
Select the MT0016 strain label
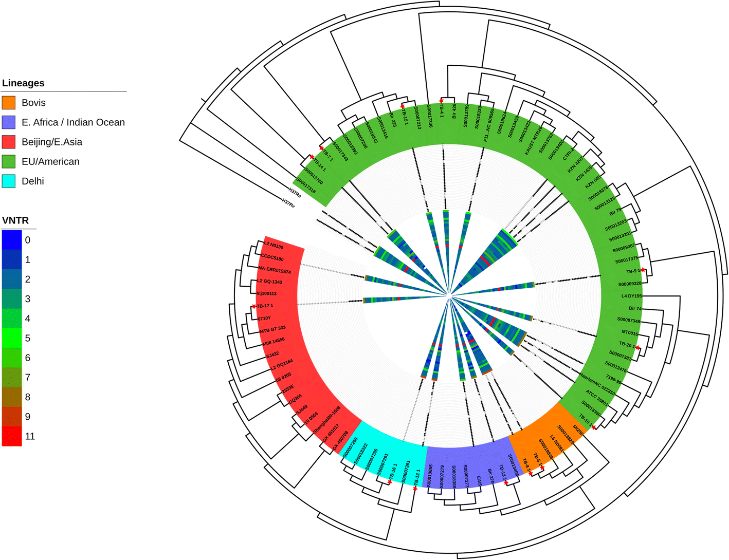(630, 333)
